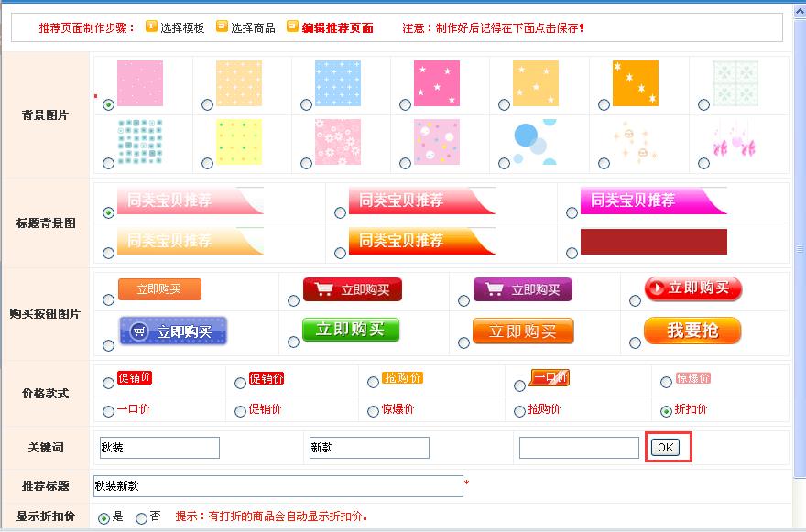This screenshot has width=806, height=532.
Task: Select the solid dark red title banner
Action: point(653,242)
